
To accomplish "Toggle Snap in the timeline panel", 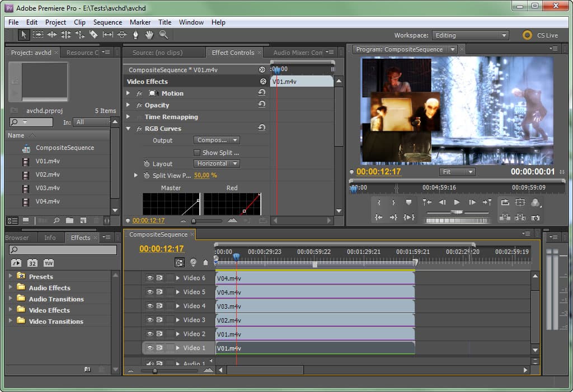I will point(180,262).
